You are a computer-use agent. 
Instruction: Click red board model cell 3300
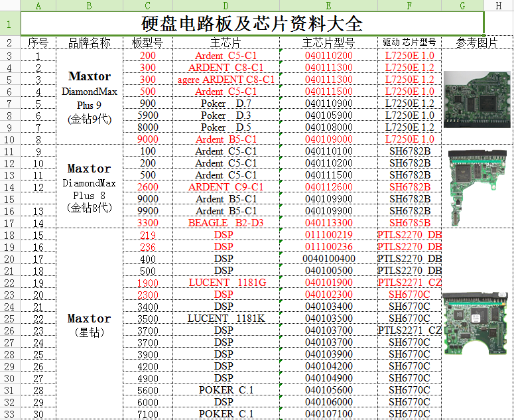[148, 223]
